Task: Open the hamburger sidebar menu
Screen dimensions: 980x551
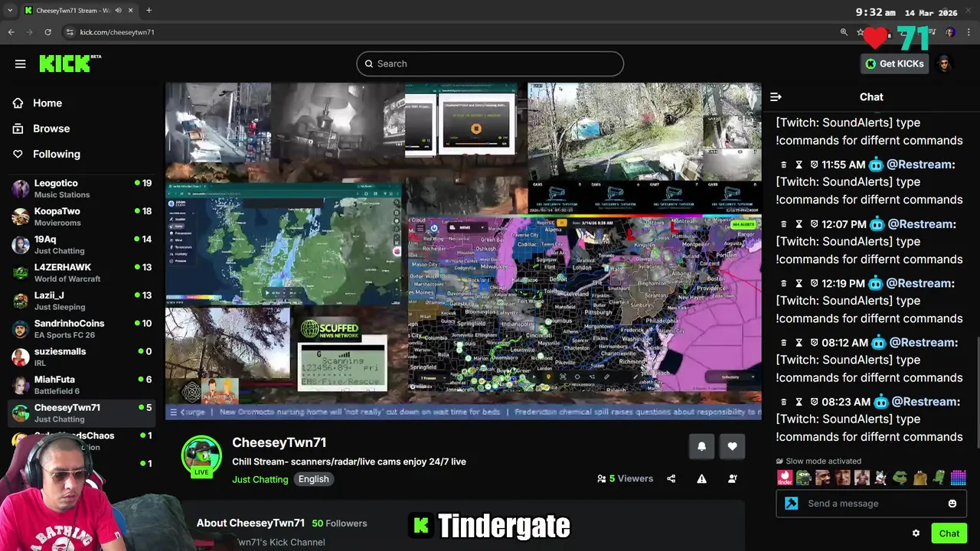Action: pos(21,64)
